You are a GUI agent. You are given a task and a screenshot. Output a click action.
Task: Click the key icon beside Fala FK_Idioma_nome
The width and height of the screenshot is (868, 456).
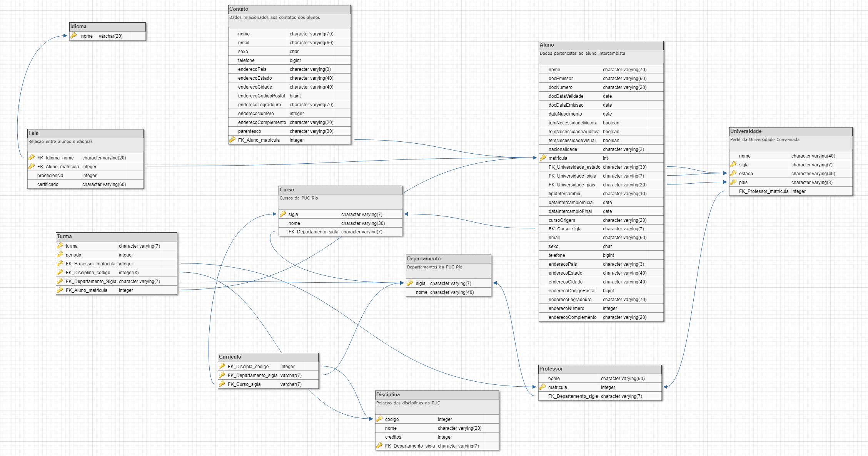pyautogui.click(x=32, y=157)
